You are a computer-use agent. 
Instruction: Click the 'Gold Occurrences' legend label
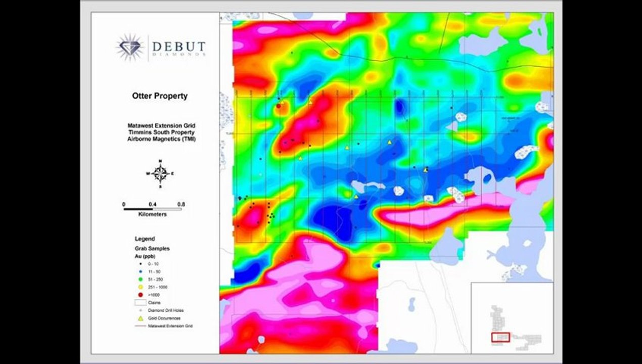tap(164, 318)
